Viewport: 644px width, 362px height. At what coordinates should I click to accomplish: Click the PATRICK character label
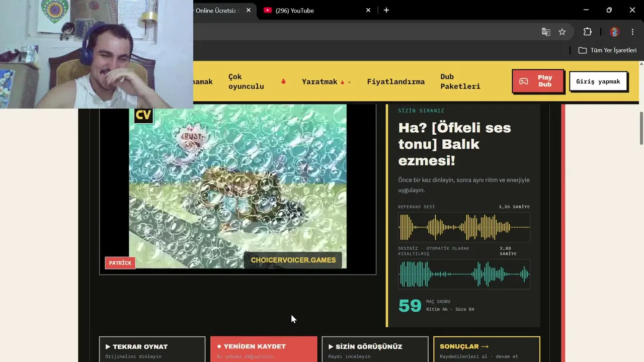(x=120, y=263)
